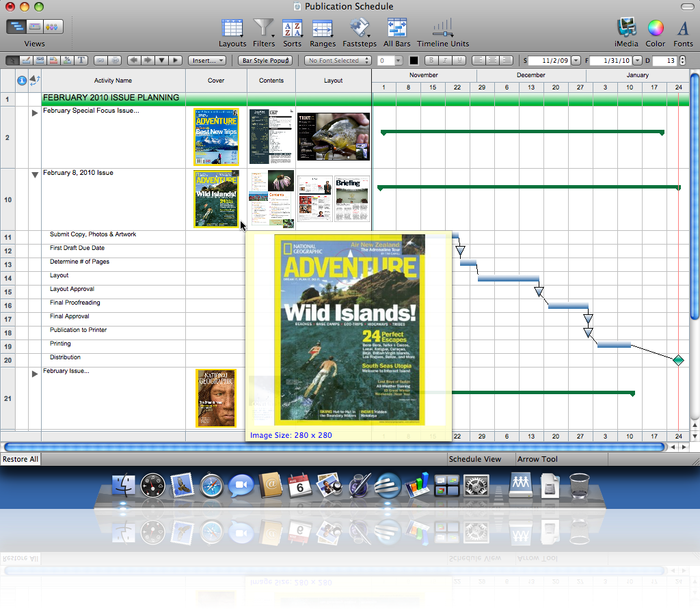Viewport: 700px width, 610px height.
Task: Open the Layouts toolbar icon
Action: [232, 29]
